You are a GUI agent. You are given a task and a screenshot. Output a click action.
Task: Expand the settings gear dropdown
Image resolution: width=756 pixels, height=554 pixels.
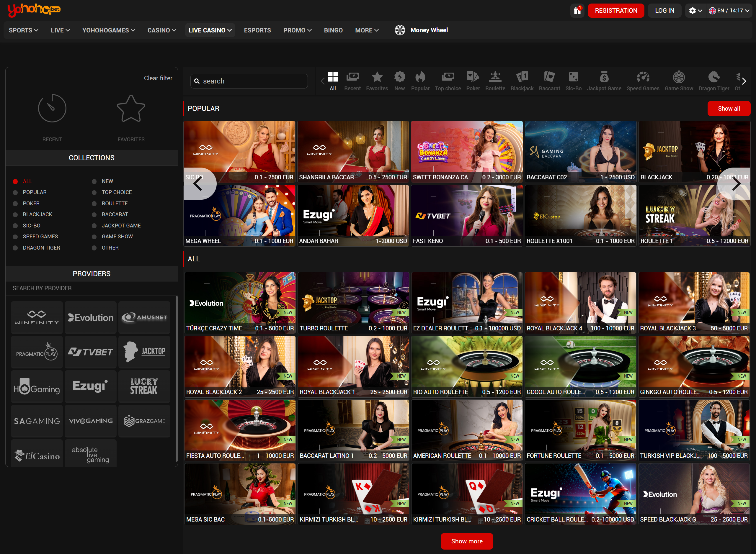pyautogui.click(x=695, y=11)
